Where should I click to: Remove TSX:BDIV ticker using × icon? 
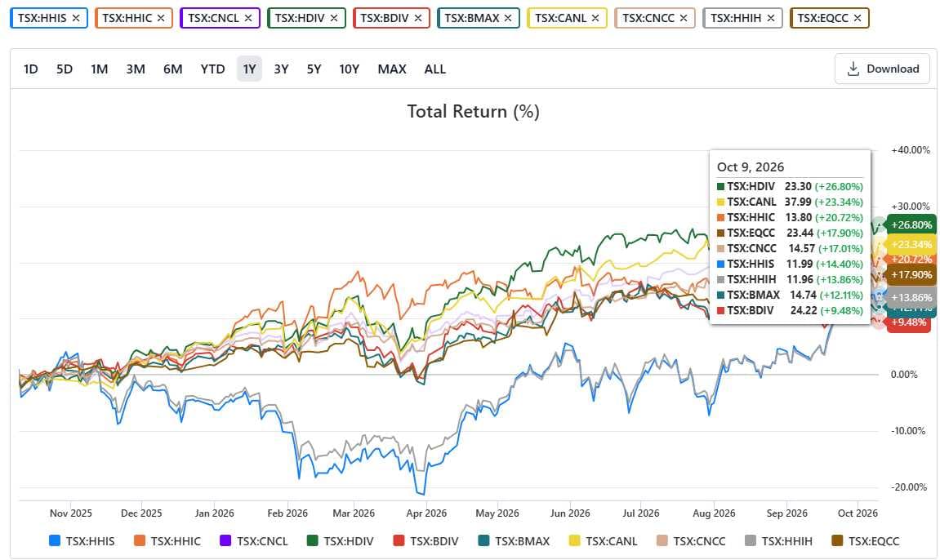[418, 19]
